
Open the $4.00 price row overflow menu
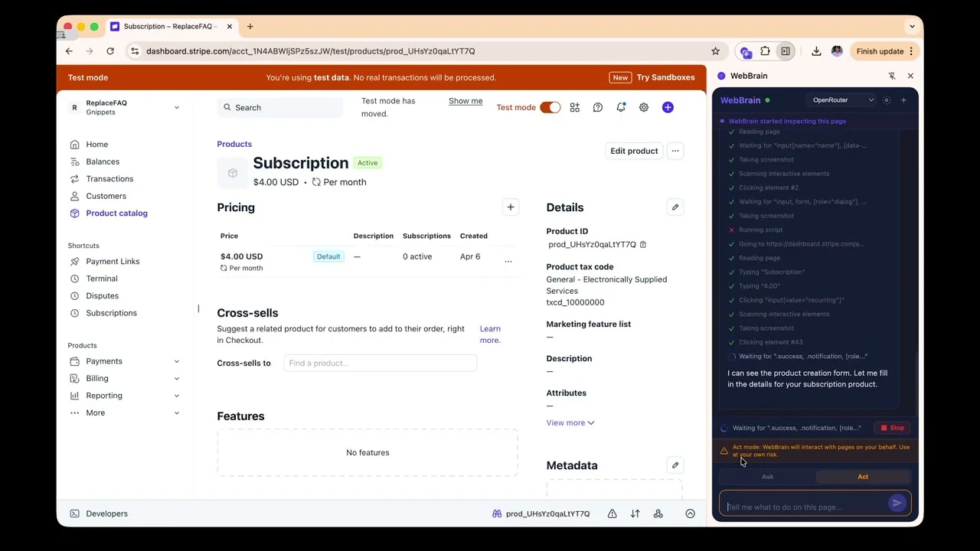pyautogui.click(x=508, y=261)
